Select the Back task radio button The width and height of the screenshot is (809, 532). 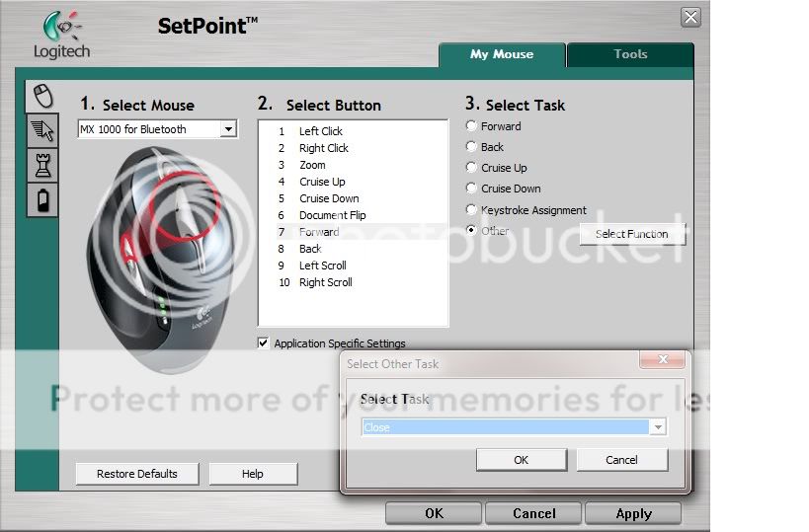click(471, 147)
